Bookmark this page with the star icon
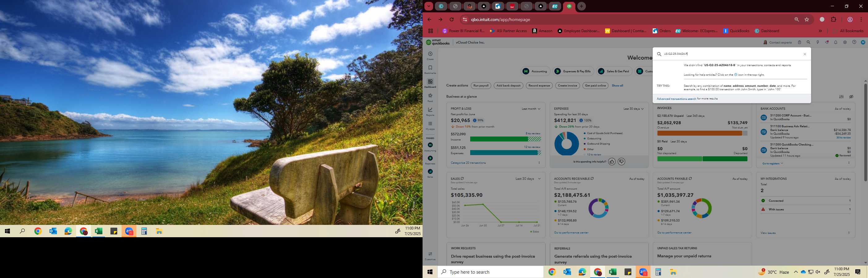The height and width of the screenshot is (278, 868). tap(807, 19)
